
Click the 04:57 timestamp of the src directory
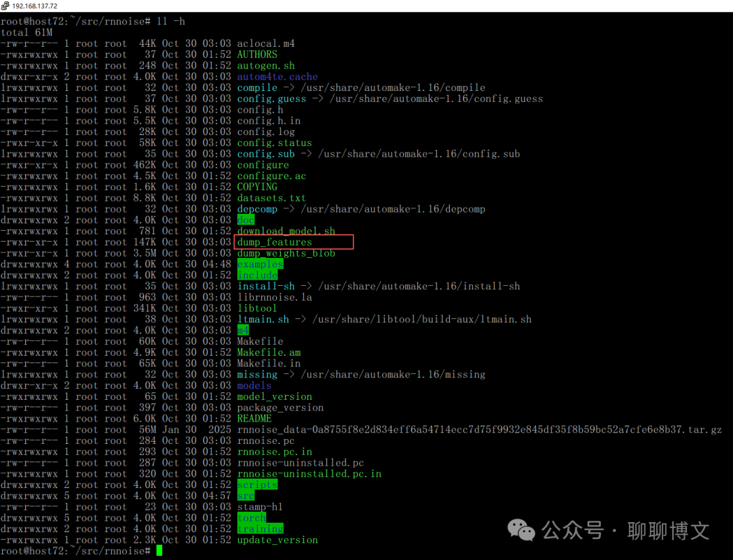click(x=217, y=496)
